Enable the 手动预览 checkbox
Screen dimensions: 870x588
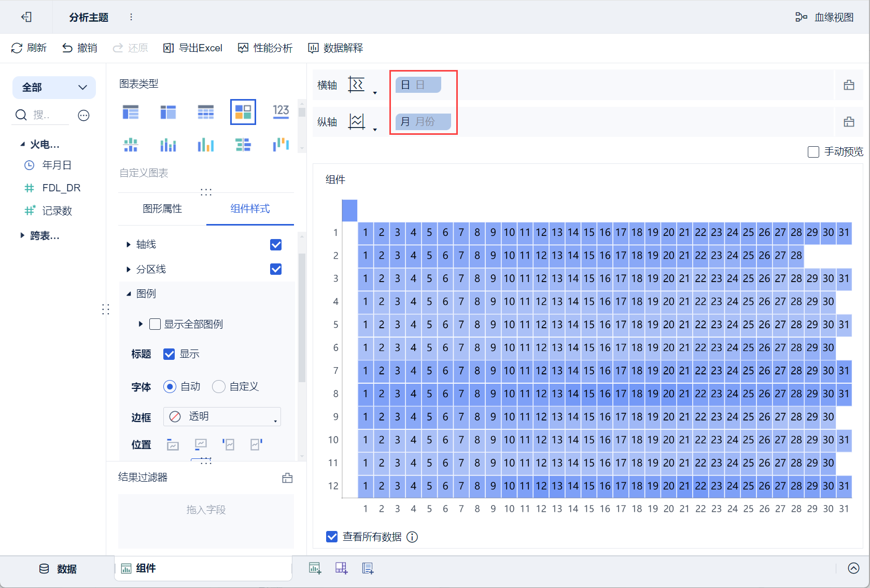[x=813, y=151]
